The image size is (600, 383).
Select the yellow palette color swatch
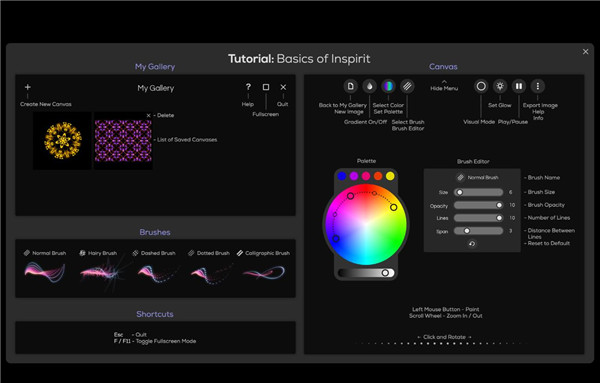click(x=390, y=176)
